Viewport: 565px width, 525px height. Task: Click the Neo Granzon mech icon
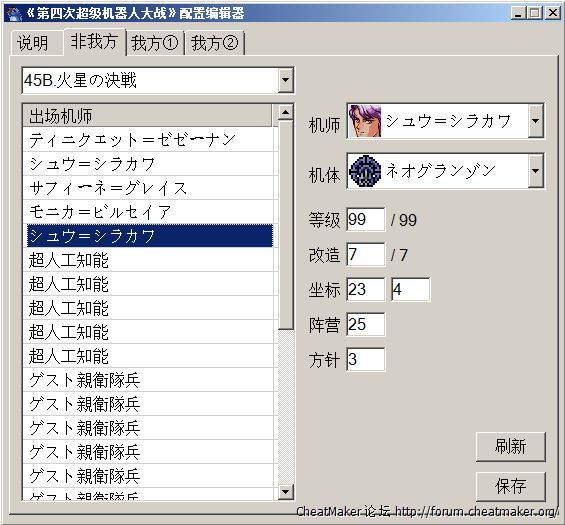coord(365,171)
